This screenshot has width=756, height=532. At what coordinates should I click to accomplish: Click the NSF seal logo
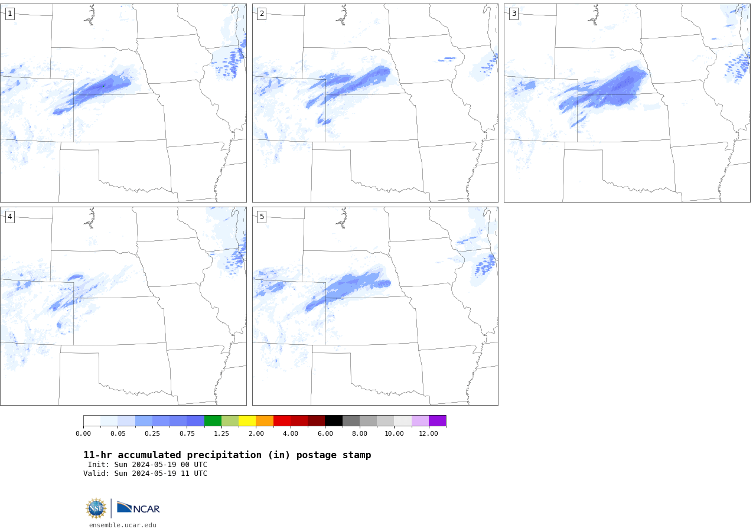(x=96, y=508)
